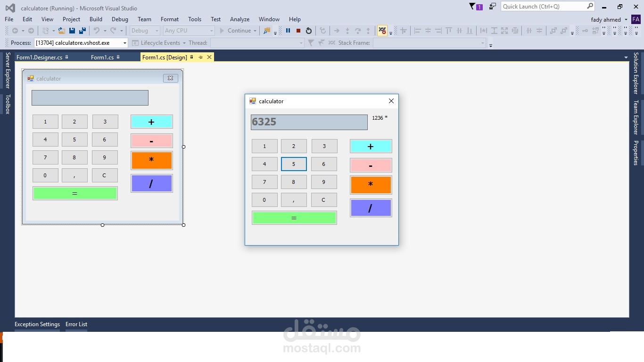This screenshot has height=362, width=644.
Task: Restart the debug session icon
Action: pyautogui.click(x=309, y=31)
